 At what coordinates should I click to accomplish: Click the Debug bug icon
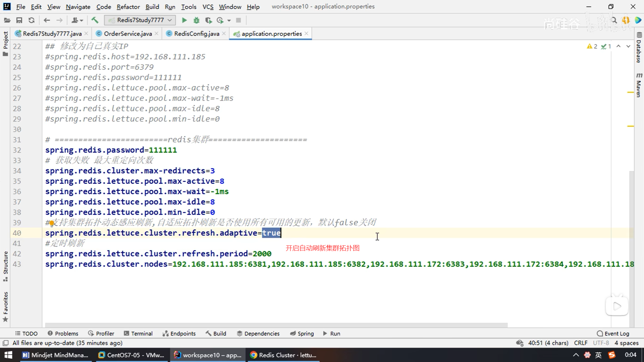click(x=197, y=20)
